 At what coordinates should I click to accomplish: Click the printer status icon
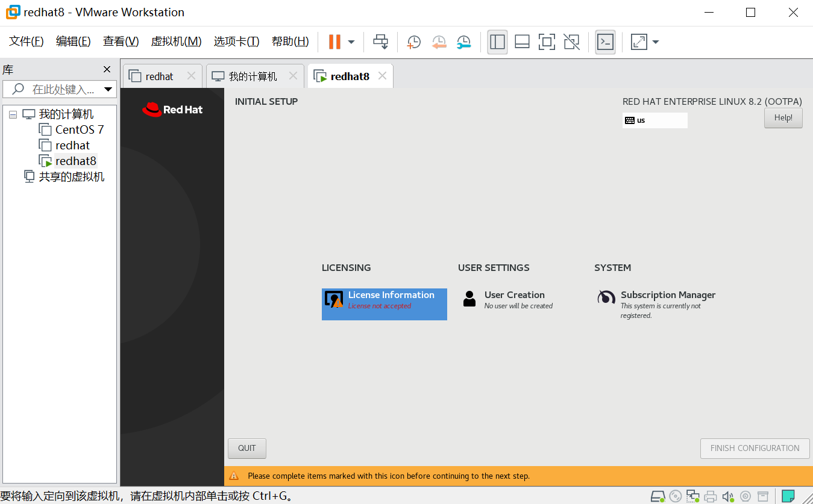[x=711, y=496]
